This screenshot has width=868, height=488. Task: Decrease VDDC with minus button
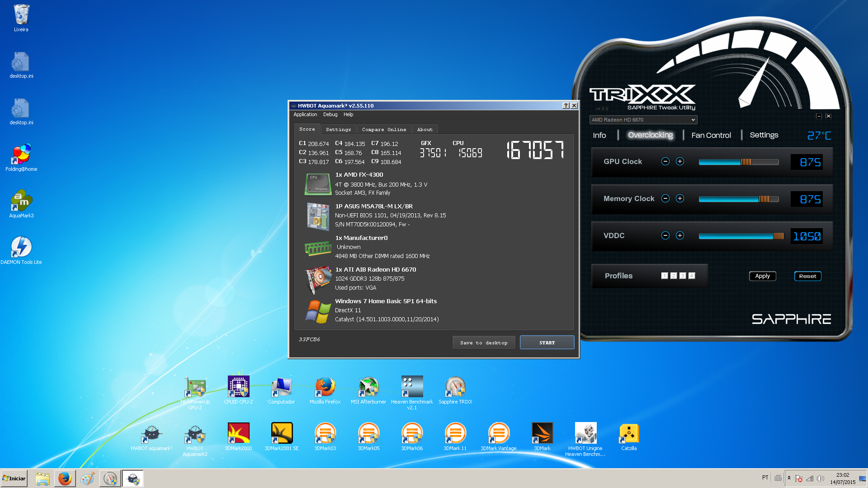point(665,235)
